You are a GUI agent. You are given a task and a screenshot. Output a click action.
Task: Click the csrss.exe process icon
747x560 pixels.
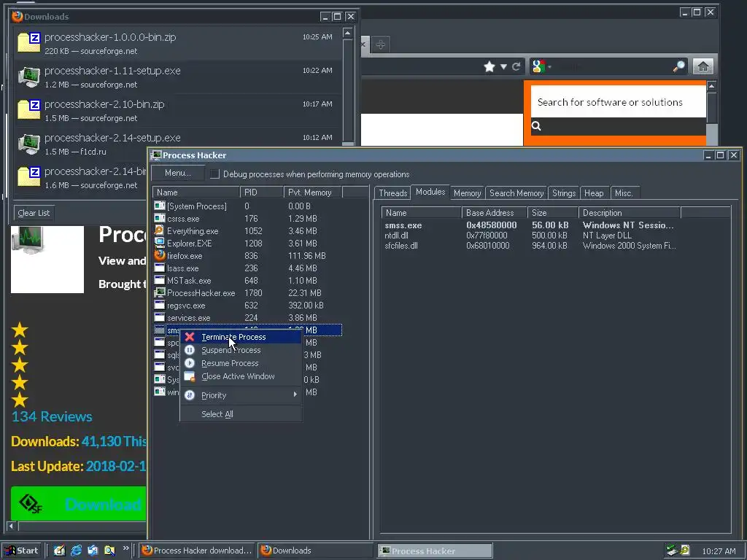160,219
